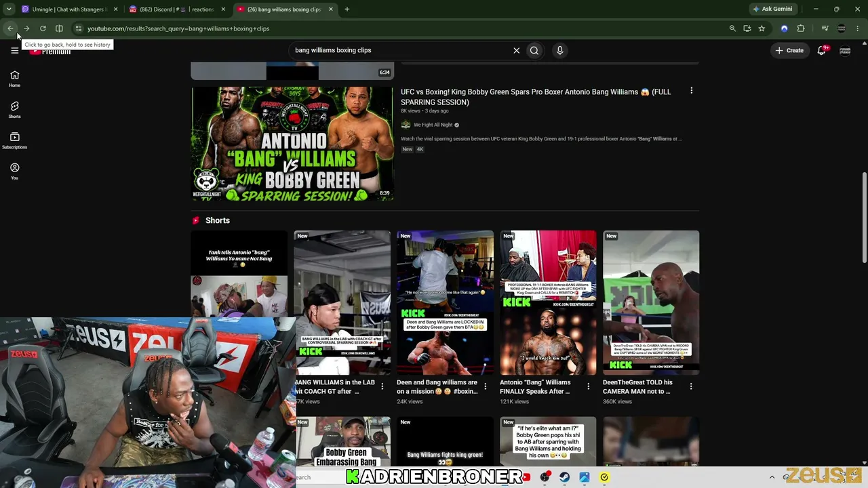Reload the YouTube results page
Screen dimensions: 868x488
43,28
